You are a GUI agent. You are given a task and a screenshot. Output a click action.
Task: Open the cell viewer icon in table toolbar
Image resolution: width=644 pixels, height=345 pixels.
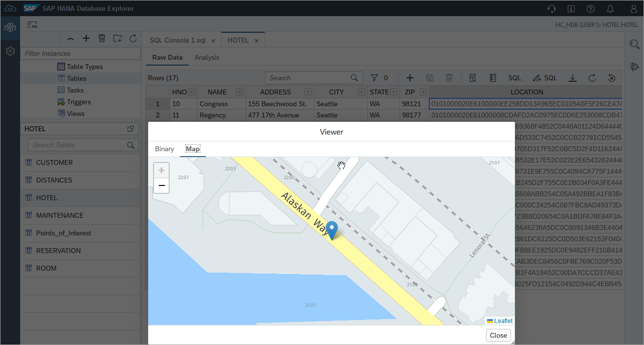pos(473,78)
